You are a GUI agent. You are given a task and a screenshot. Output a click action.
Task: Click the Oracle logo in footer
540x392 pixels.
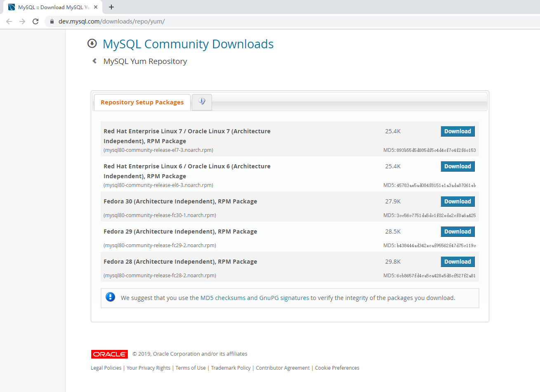pyautogui.click(x=109, y=354)
